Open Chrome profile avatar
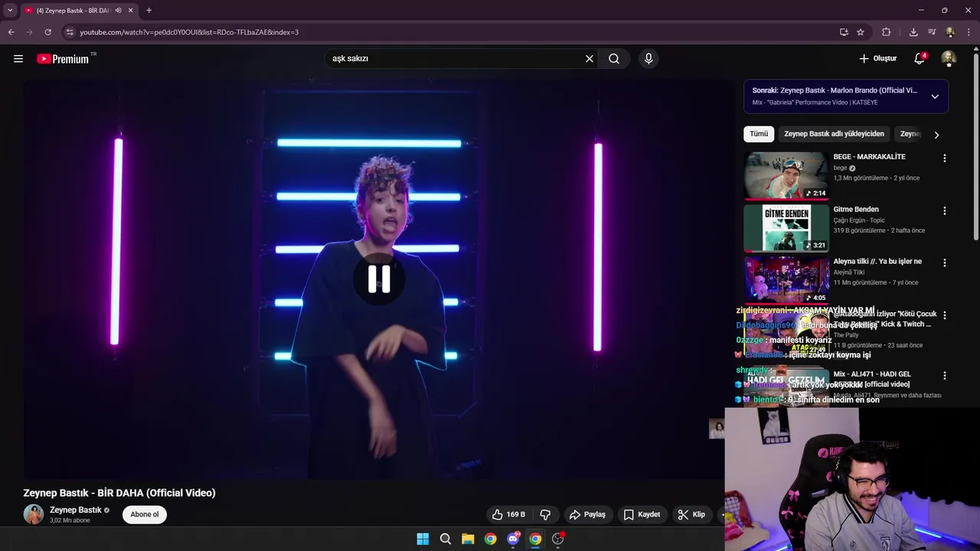980x551 pixels. pos(950,32)
